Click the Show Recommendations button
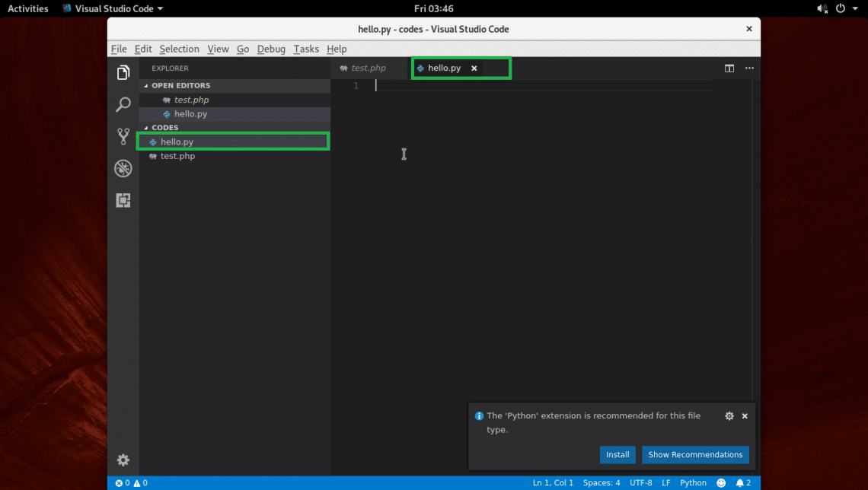This screenshot has height=490, width=868. [695, 455]
